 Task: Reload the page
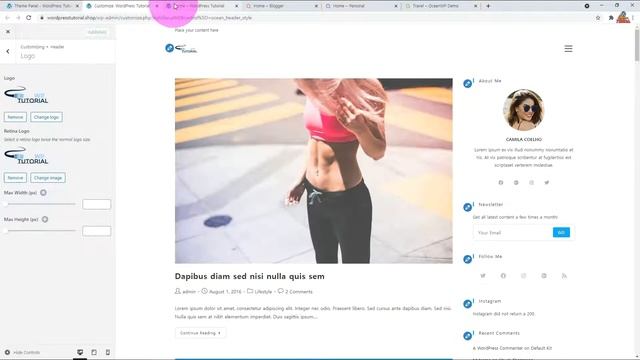[29, 18]
